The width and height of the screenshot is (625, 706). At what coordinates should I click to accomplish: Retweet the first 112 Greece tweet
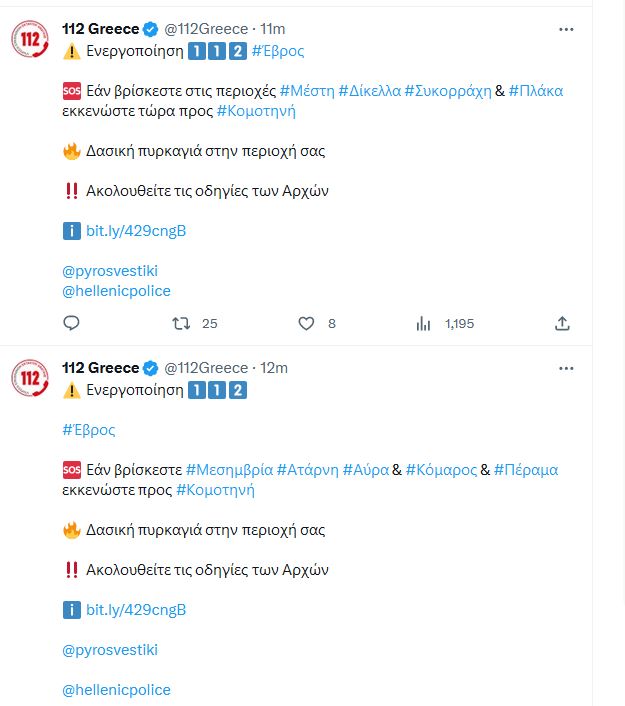coord(181,323)
